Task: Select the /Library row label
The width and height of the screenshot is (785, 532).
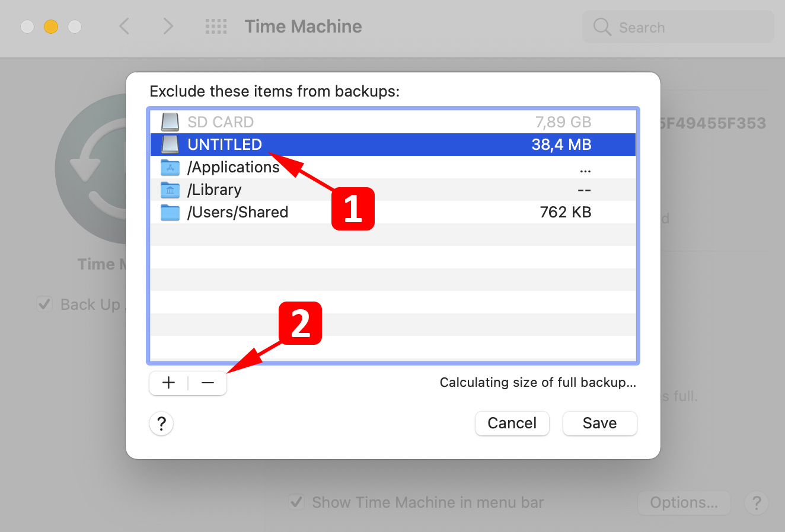Action: pos(214,190)
